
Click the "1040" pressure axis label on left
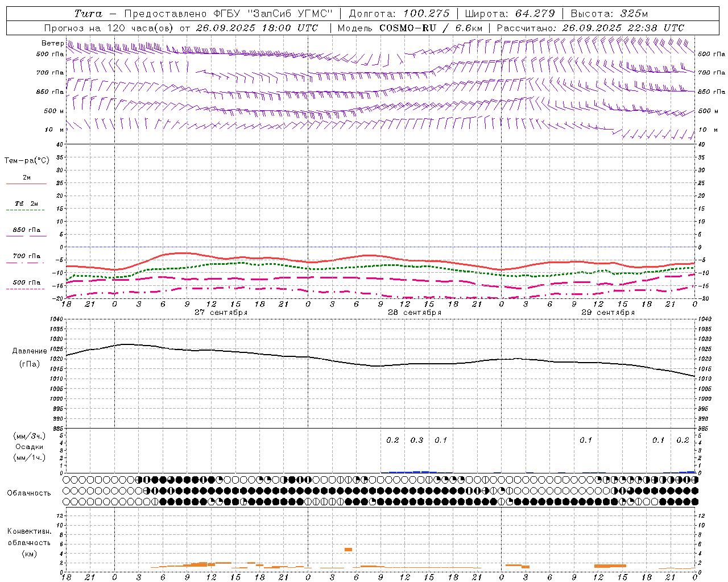pos(56,319)
